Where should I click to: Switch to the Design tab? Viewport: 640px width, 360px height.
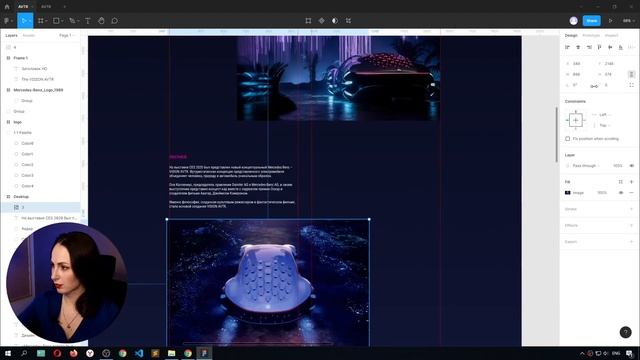pyautogui.click(x=571, y=36)
